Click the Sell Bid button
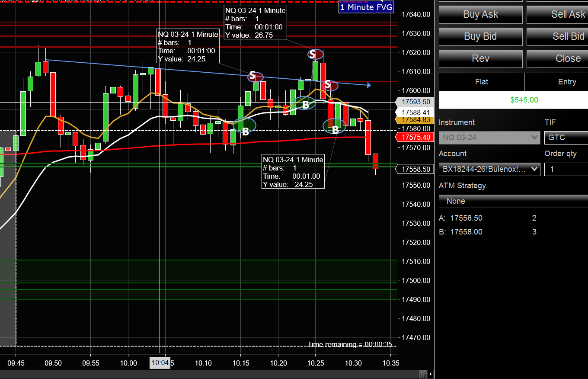This screenshot has height=379, width=588. pos(557,36)
